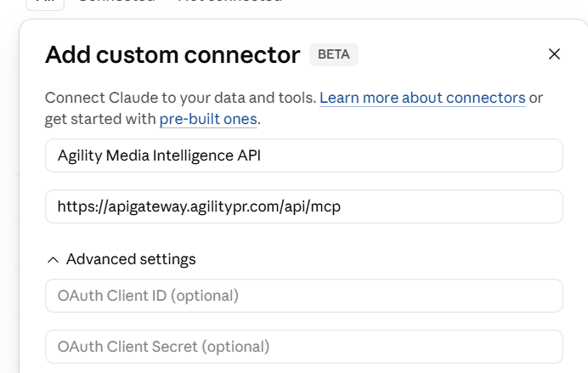Image resolution: width=588 pixels, height=373 pixels.
Task: Focus the OAuth Client Secret field
Action: tap(303, 347)
